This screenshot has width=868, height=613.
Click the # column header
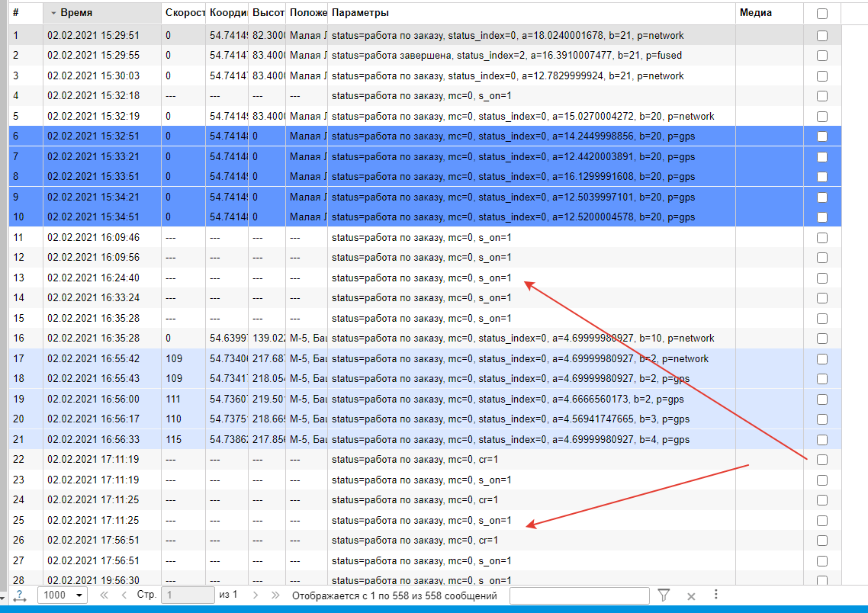[x=16, y=13]
